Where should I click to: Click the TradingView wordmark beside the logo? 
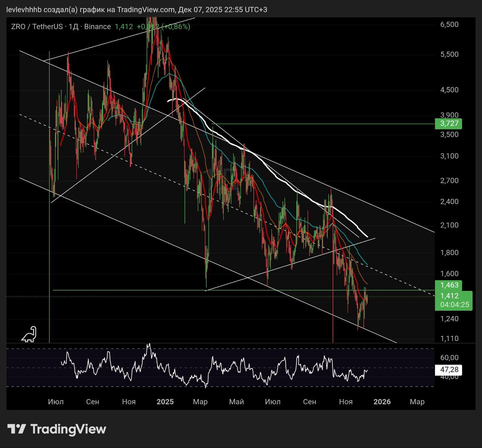68,429
